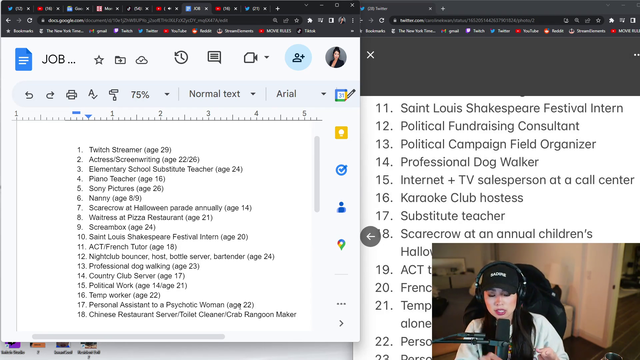Print the document with the printer icon

71,95
